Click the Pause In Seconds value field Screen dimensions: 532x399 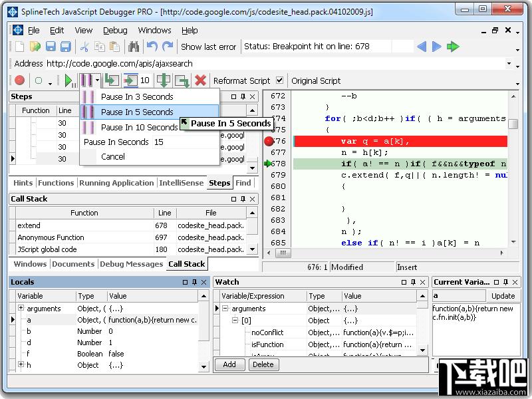point(186,142)
